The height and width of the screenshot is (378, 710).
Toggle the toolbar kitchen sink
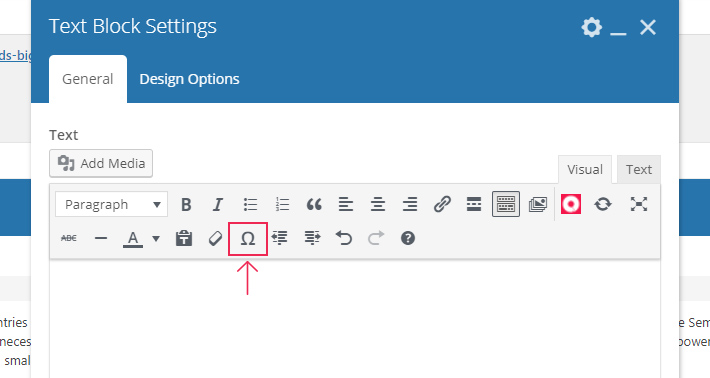506,205
